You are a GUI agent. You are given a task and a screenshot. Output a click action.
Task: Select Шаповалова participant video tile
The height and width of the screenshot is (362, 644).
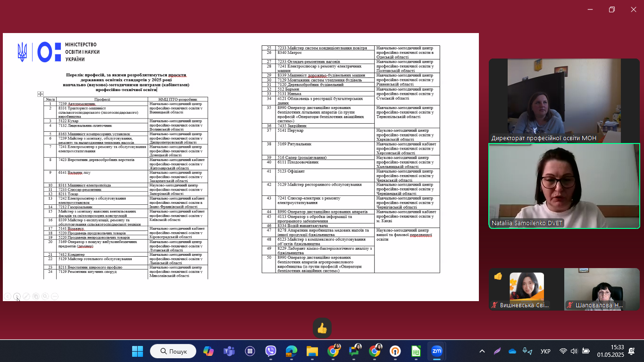coord(602,289)
